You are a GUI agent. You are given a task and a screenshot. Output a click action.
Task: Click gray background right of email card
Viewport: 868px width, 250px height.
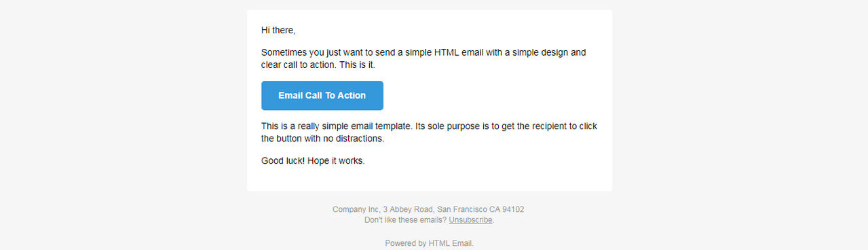click(x=740, y=102)
